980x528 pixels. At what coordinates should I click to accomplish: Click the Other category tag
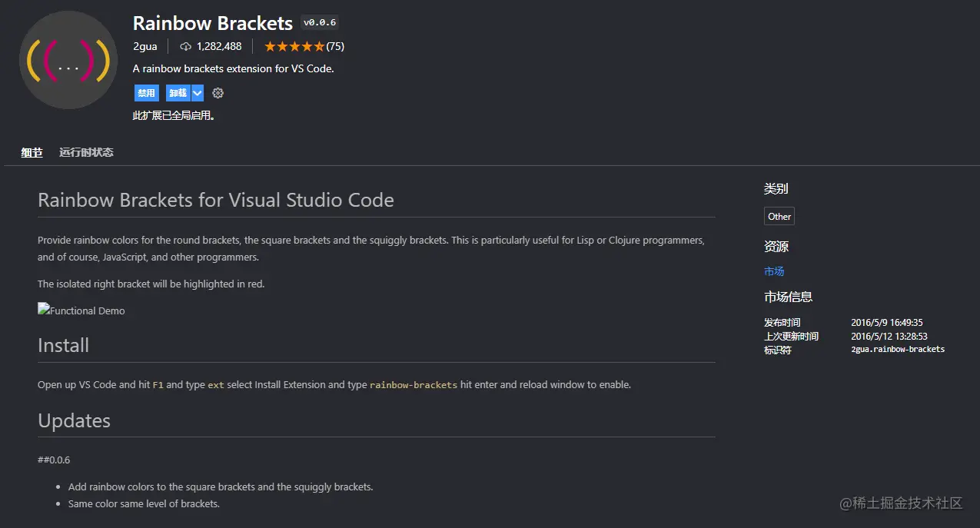coord(779,217)
